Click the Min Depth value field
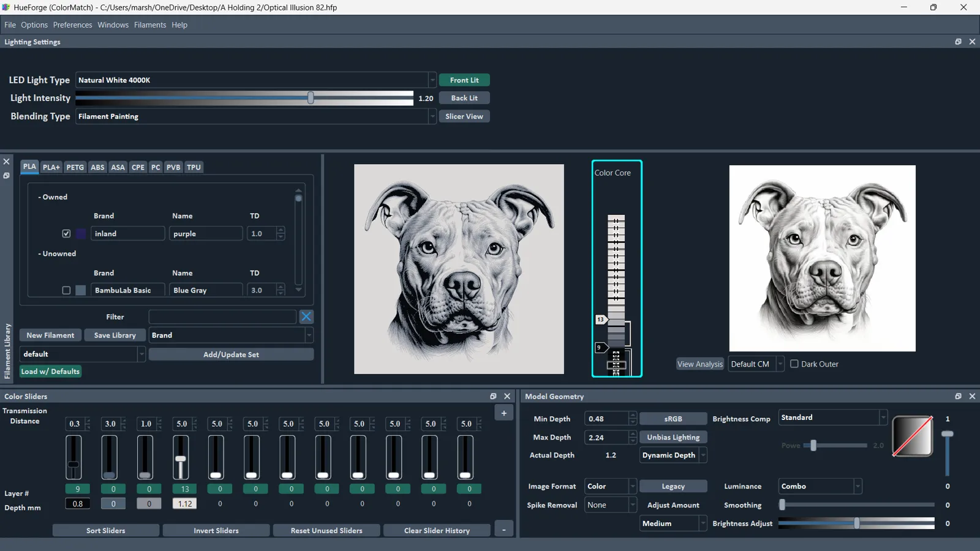The image size is (980, 551). pos(606,419)
